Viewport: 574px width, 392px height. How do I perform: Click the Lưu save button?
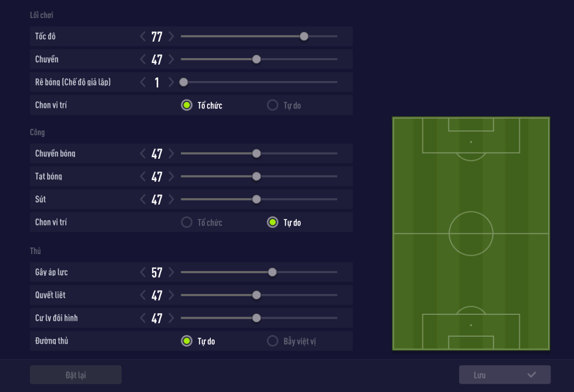[x=504, y=375]
